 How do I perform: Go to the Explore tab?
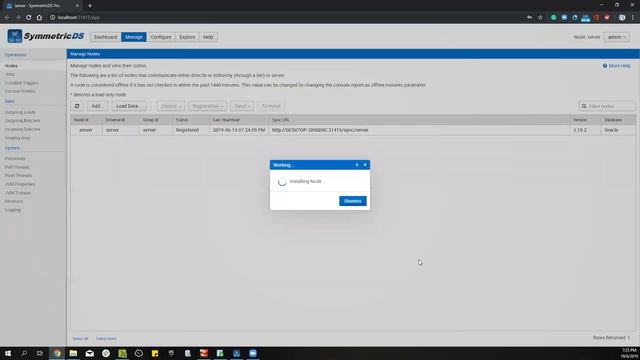[187, 37]
